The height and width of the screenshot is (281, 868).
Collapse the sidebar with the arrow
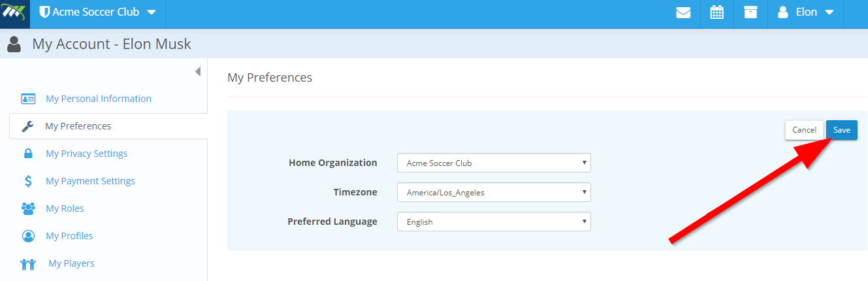[x=198, y=71]
